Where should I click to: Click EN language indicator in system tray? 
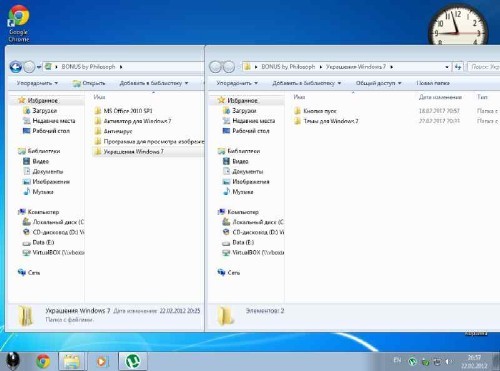click(397, 360)
